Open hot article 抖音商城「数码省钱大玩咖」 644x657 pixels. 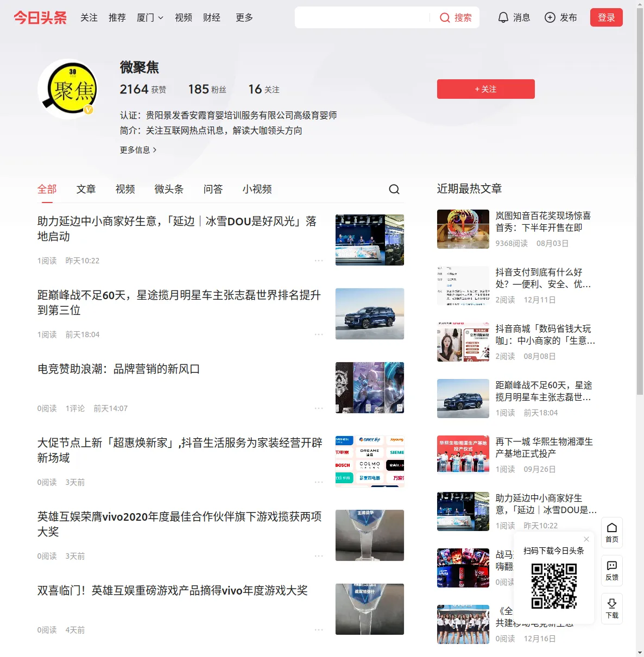point(546,334)
